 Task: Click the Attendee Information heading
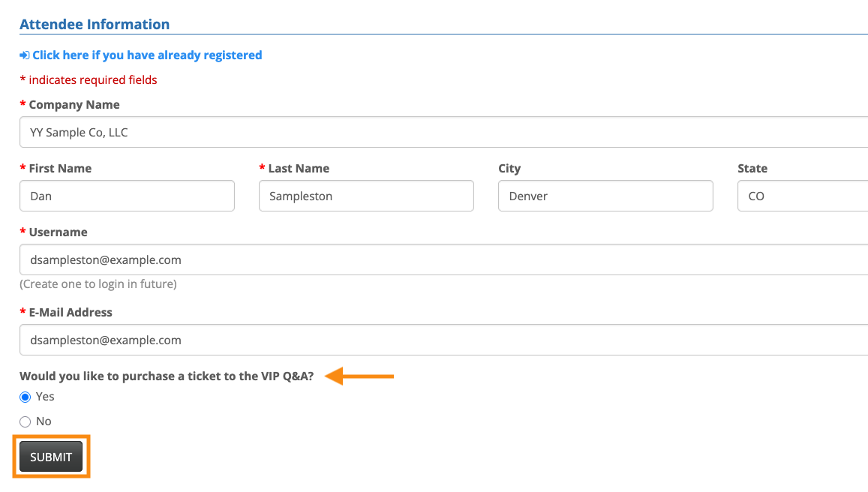pos(95,25)
